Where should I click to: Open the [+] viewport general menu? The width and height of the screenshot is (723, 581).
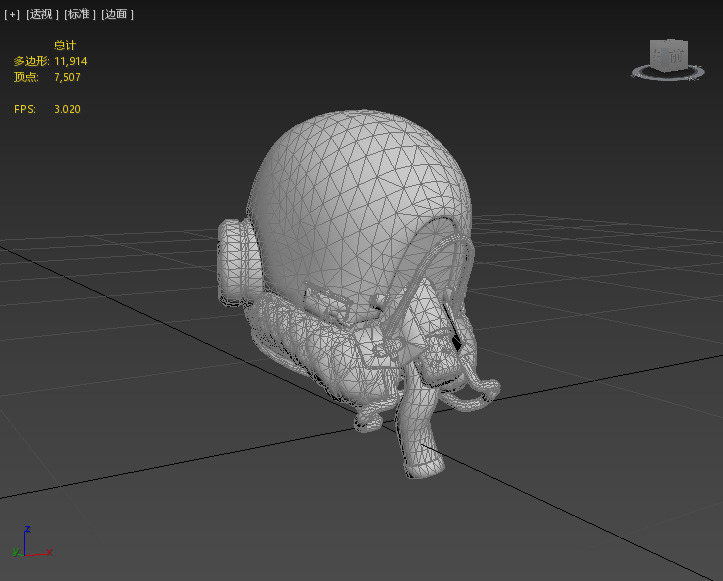tap(12, 15)
